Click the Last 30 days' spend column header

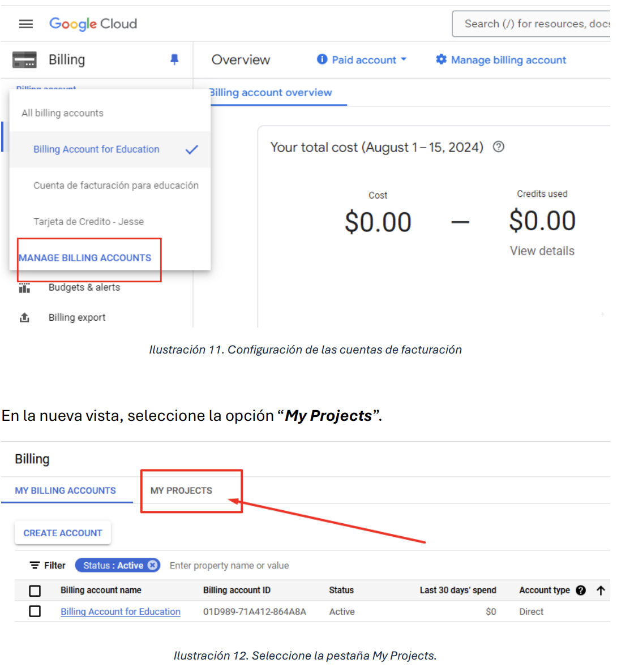pyautogui.click(x=458, y=591)
